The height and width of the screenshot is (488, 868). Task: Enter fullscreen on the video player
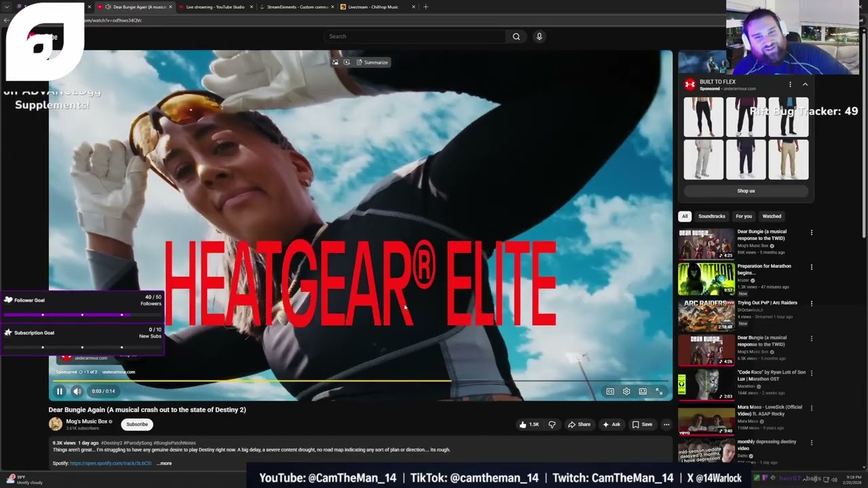(659, 391)
